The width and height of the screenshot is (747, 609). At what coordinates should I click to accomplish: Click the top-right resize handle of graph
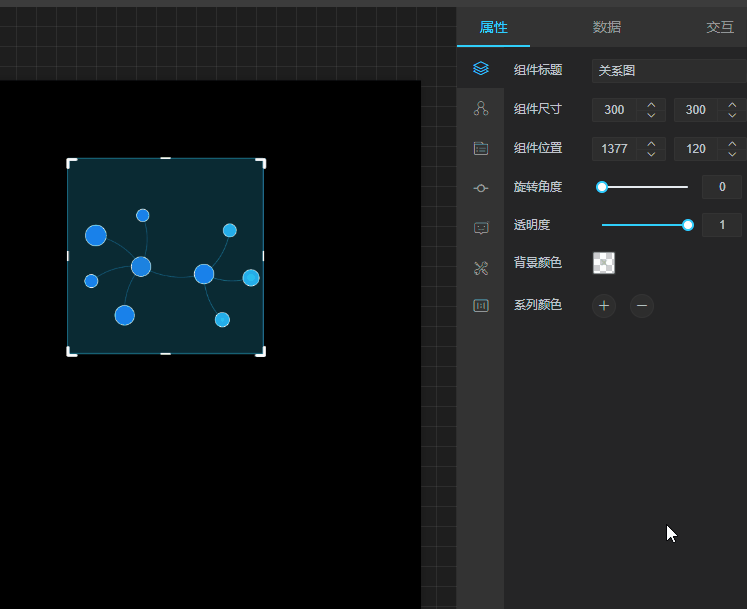point(262,162)
